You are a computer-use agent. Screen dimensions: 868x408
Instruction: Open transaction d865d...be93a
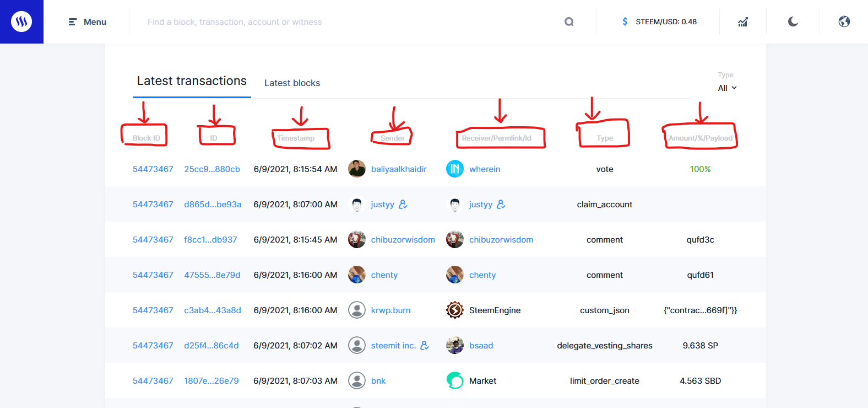(x=213, y=205)
